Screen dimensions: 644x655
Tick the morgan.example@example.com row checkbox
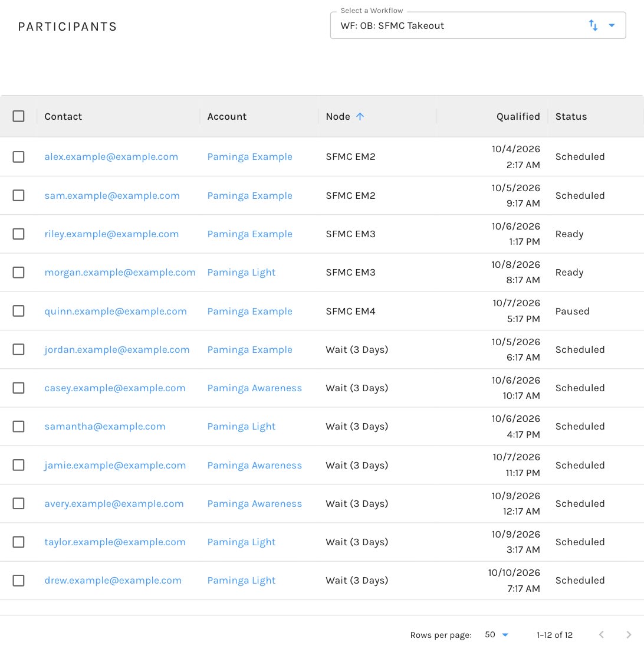click(x=18, y=273)
